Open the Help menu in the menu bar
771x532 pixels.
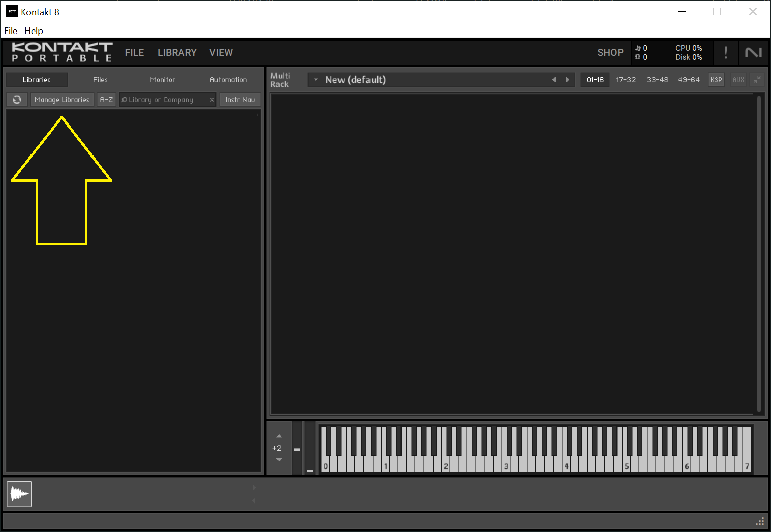pos(34,31)
